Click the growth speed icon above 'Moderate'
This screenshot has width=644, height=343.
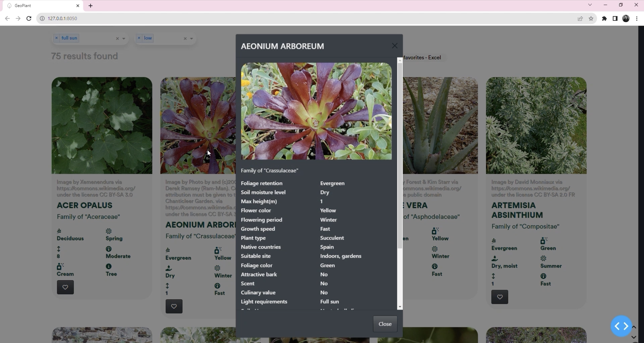point(109,249)
